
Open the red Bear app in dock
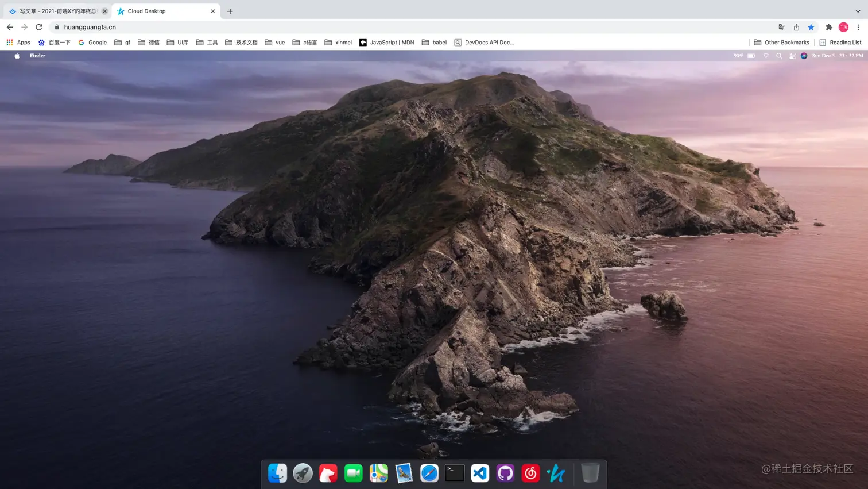[328, 473]
